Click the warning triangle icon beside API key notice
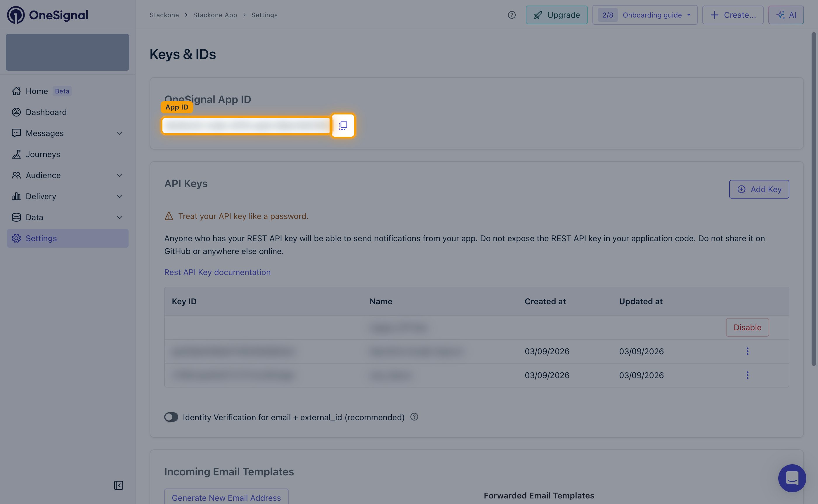The width and height of the screenshot is (818, 504). coord(169,216)
